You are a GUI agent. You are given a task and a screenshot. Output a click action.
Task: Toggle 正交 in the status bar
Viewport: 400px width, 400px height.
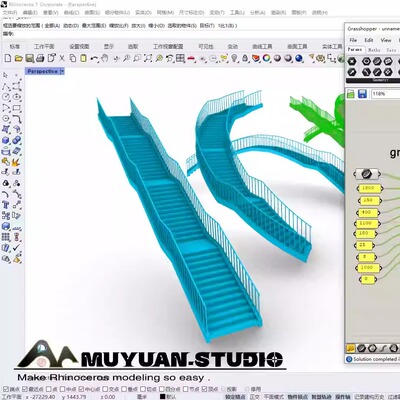click(x=254, y=397)
